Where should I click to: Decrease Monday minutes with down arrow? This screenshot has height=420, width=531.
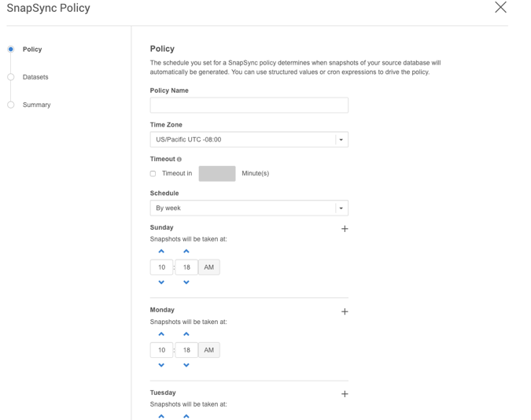pos(186,365)
